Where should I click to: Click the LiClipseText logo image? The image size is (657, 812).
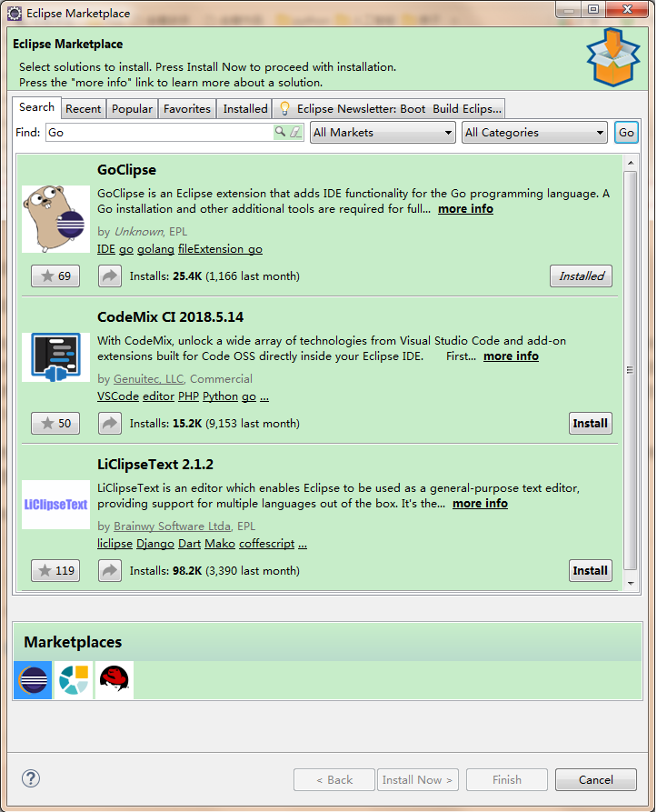(x=55, y=505)
